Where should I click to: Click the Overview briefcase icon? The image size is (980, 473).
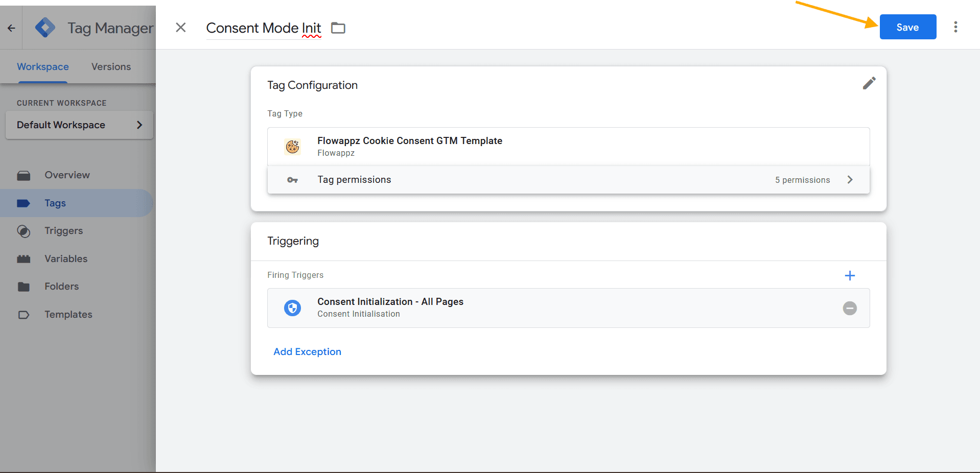[24, 176]
